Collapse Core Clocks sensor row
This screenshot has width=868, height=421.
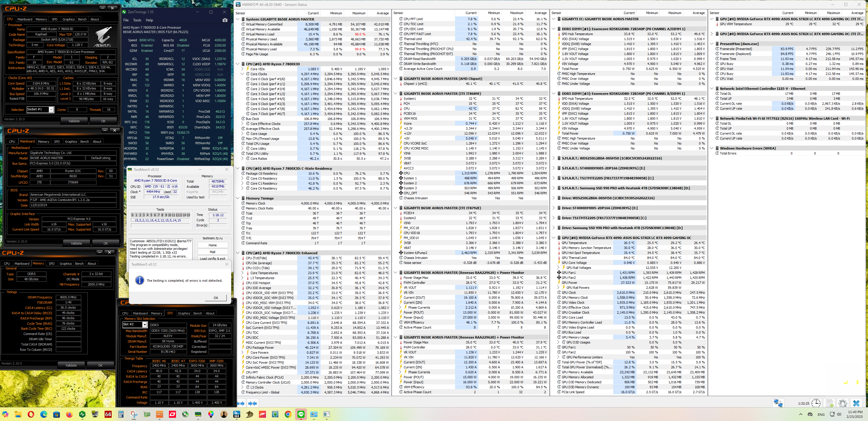[242, 74]
